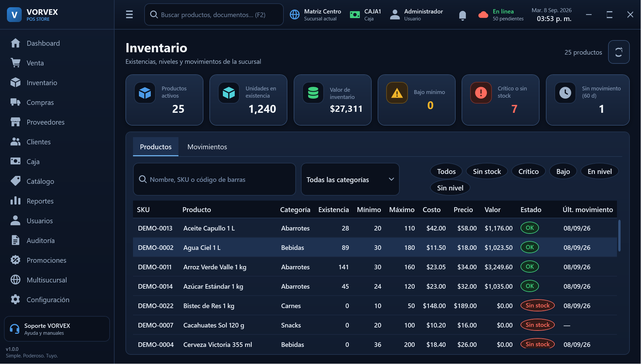Open the Dashboard home icon
Image resolution: width=641 pixels, height=364 pixels.
pos(15,43)
